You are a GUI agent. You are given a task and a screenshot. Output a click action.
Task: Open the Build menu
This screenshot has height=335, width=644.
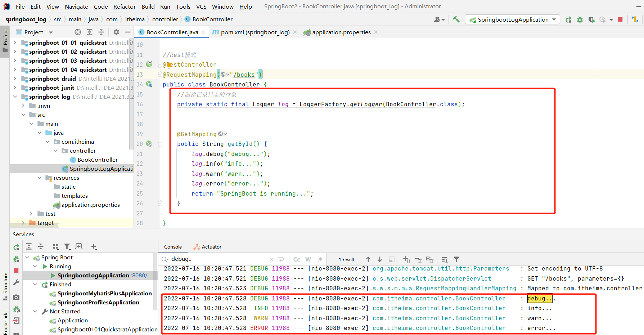(148, 6)
